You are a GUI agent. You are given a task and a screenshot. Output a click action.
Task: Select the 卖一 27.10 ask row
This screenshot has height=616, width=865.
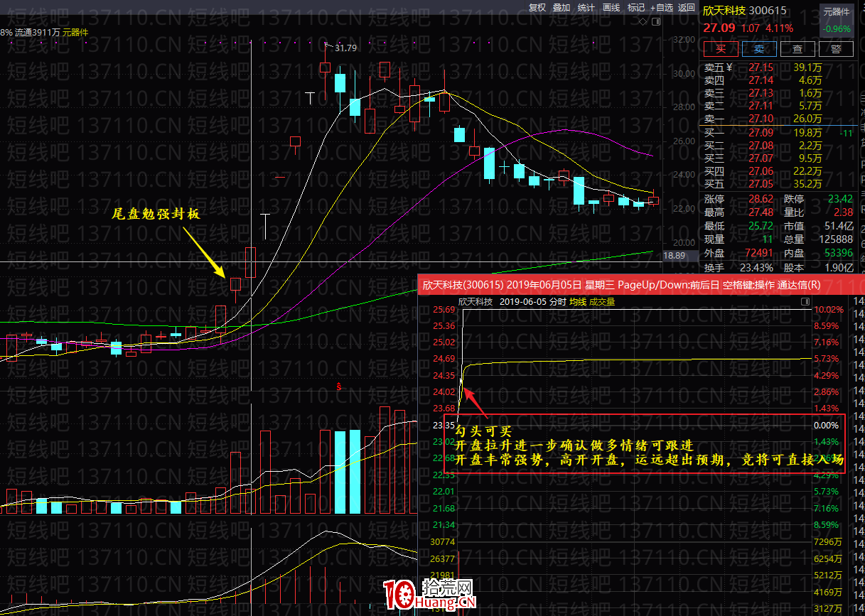click(x=762, y=119)
